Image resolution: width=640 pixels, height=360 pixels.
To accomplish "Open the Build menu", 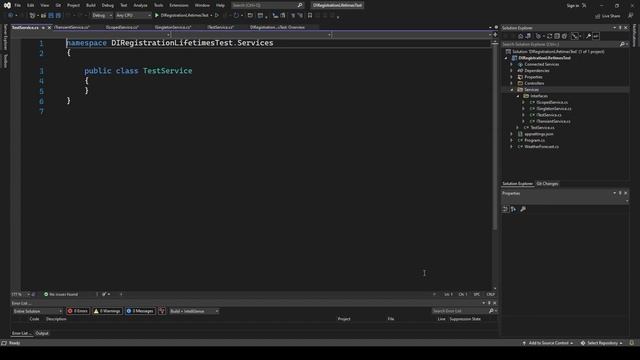I will tap(91, 5).
